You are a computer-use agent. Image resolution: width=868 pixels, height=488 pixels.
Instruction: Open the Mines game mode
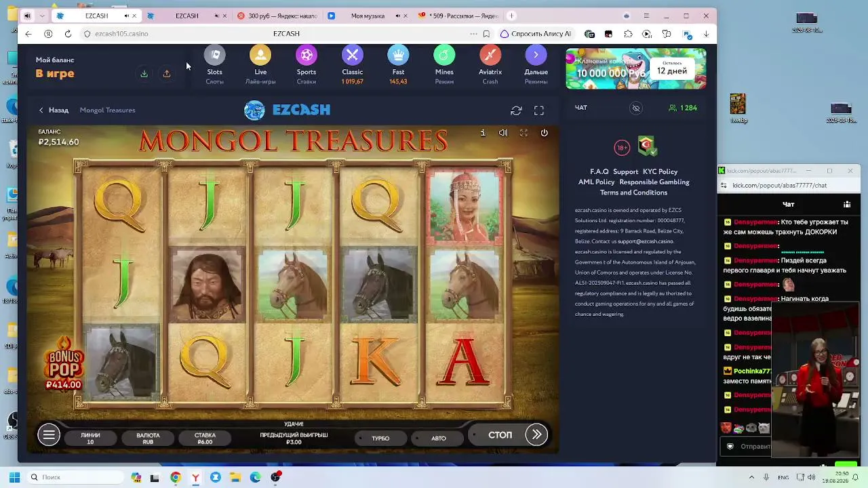444,55
